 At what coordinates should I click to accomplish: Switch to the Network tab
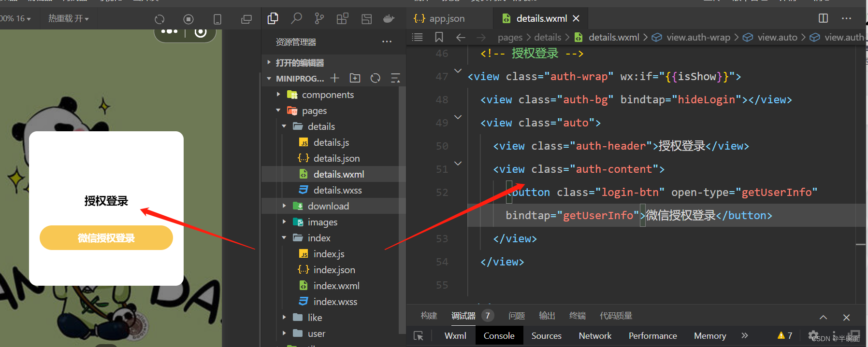[595, 335]
